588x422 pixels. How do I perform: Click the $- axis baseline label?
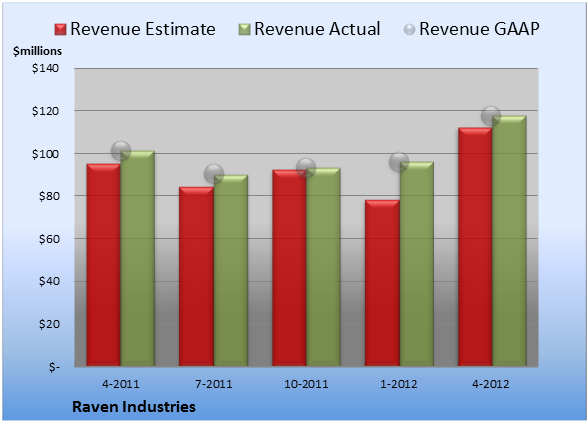(54, 367)
